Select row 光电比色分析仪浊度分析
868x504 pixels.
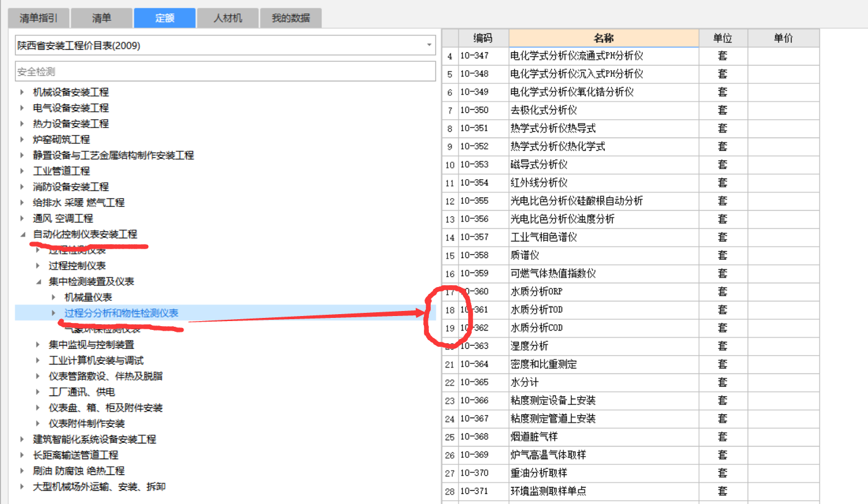[631, 220]
